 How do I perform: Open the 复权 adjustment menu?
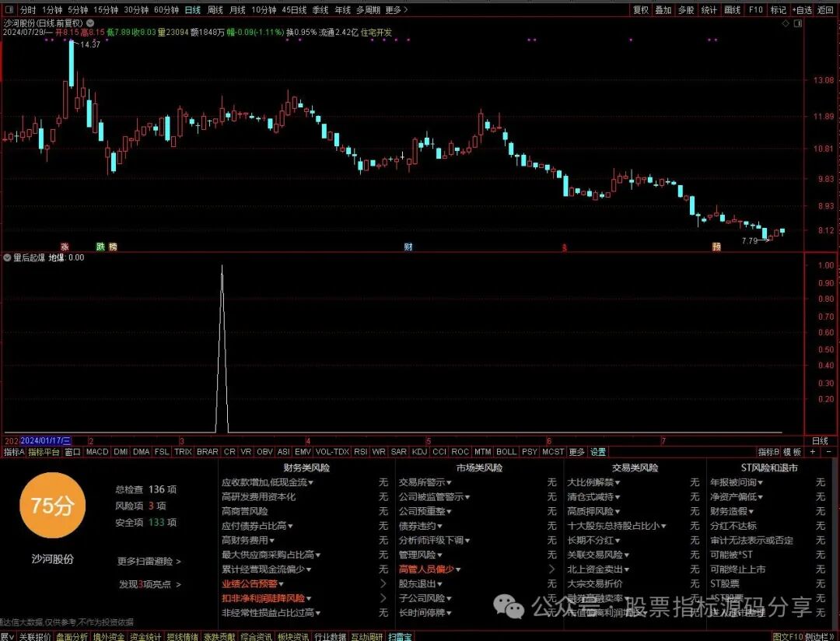641,10
